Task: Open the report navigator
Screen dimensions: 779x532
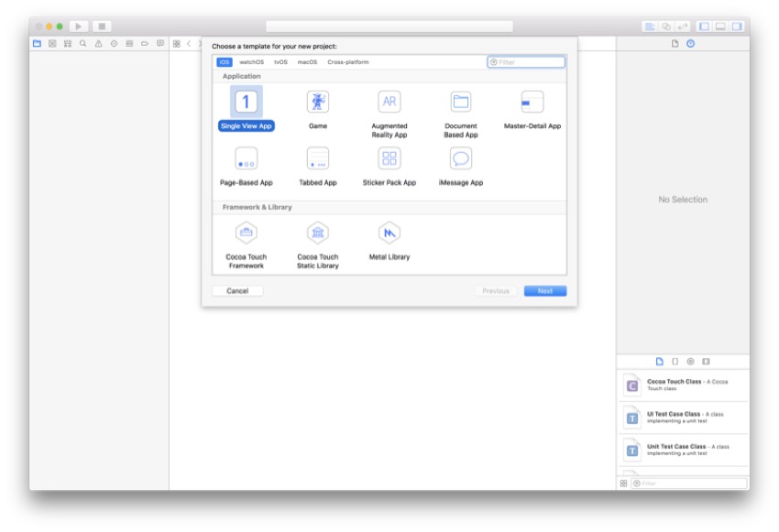Action: click(x=160, y=44)
